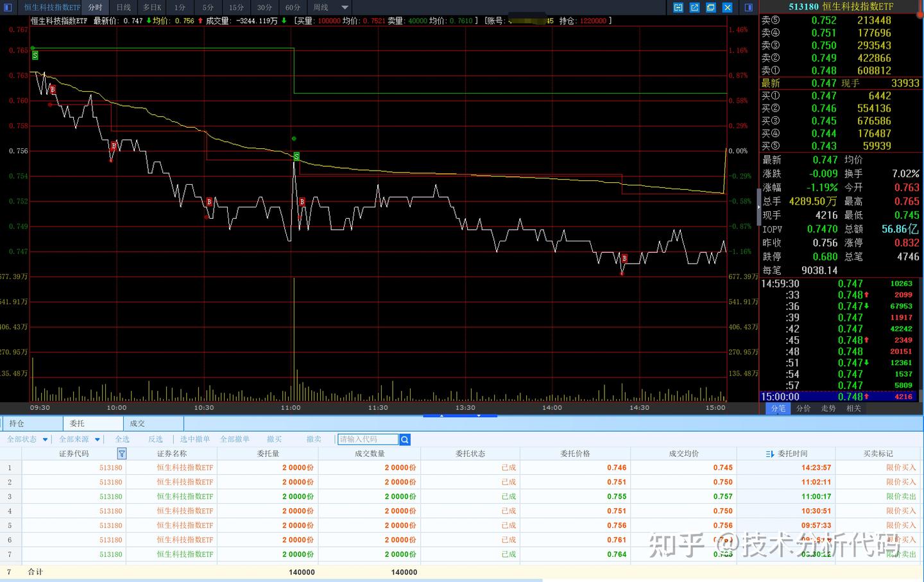This screenshot has height=582, width=924.
Task: Click the 全部撤单 cancel all button
Action: click(x=235, y=440)
